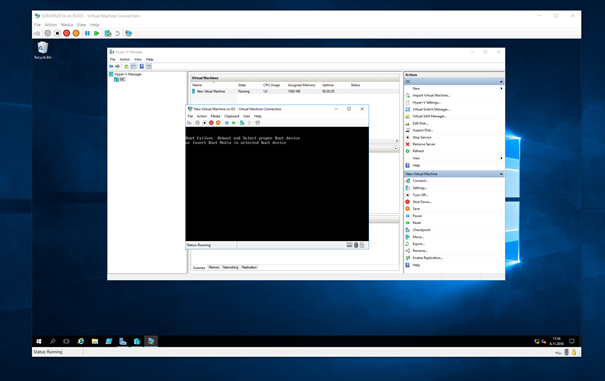Click Enhanced Session icon in outer toolbar
The height and width of the screenshot is (381, 605).
coord(128,33)
